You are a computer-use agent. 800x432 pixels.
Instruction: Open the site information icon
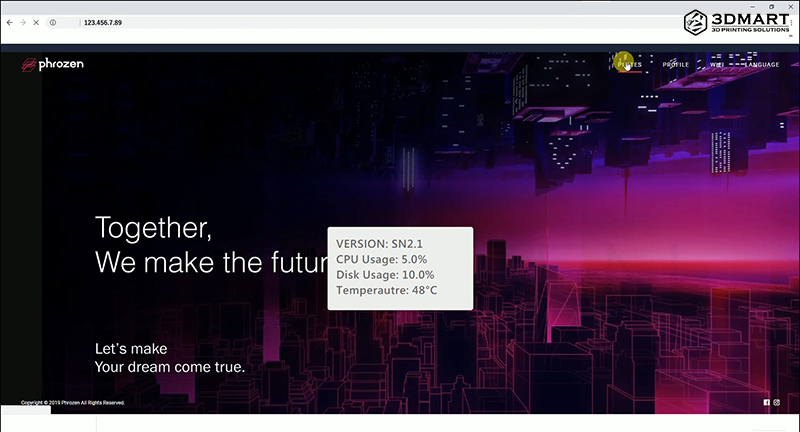53,21
